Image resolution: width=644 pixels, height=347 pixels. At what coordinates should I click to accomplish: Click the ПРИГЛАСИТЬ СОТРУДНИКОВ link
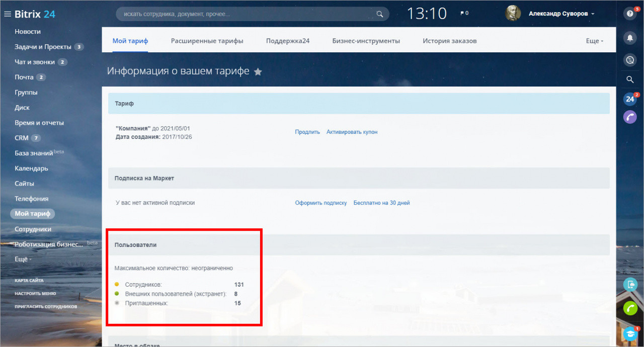pos(46,306)
